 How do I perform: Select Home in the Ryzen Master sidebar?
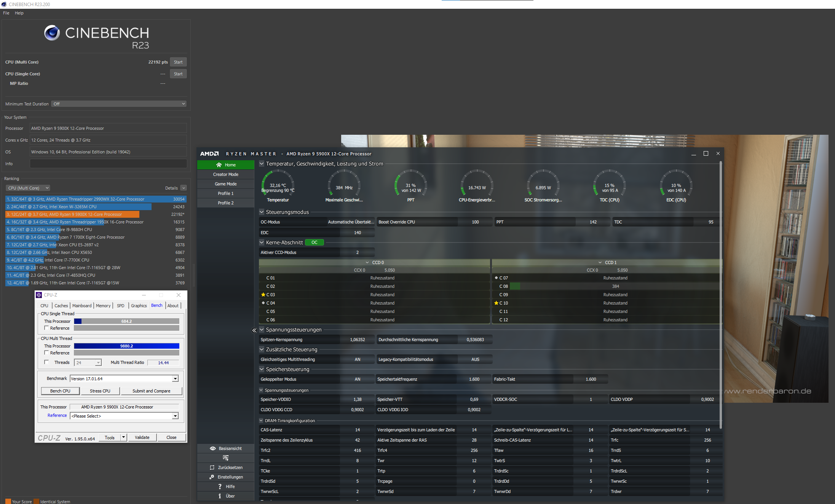225,164
